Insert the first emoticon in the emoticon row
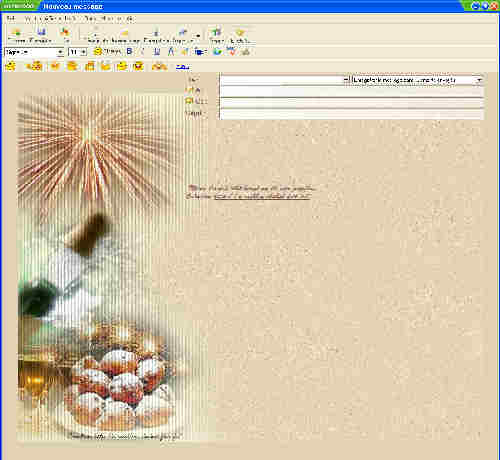The image size is (500, 460). click(11, 66)
